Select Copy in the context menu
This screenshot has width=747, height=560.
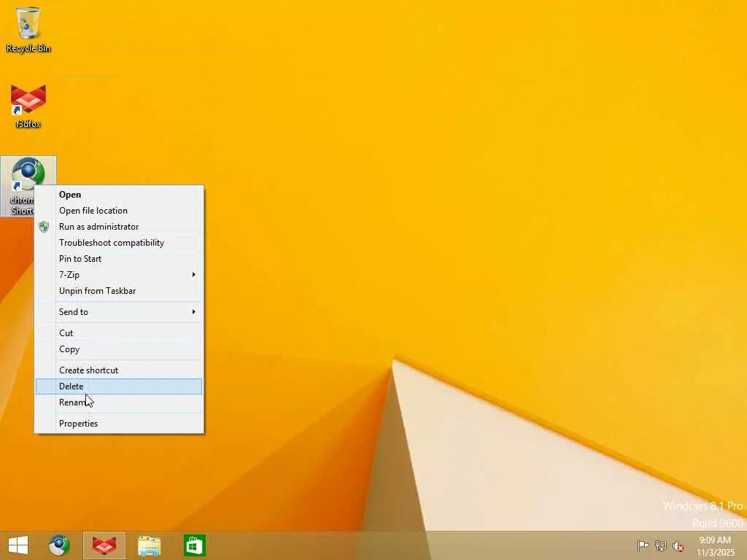119,349
